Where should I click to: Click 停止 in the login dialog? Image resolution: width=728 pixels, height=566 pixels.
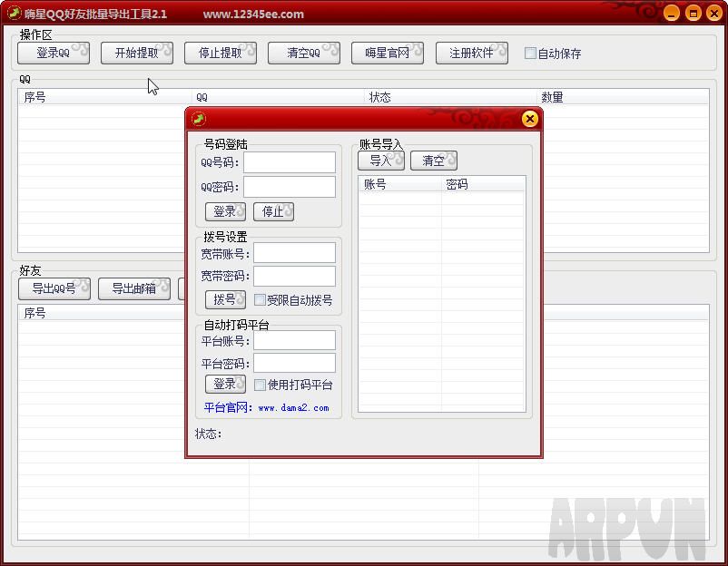(x=273, y=211)
